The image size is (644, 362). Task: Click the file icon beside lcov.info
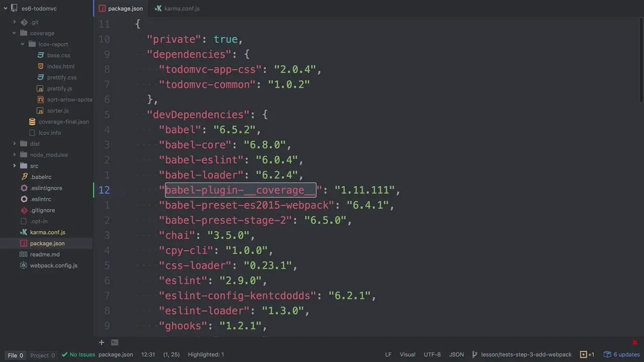click(33, 133)
